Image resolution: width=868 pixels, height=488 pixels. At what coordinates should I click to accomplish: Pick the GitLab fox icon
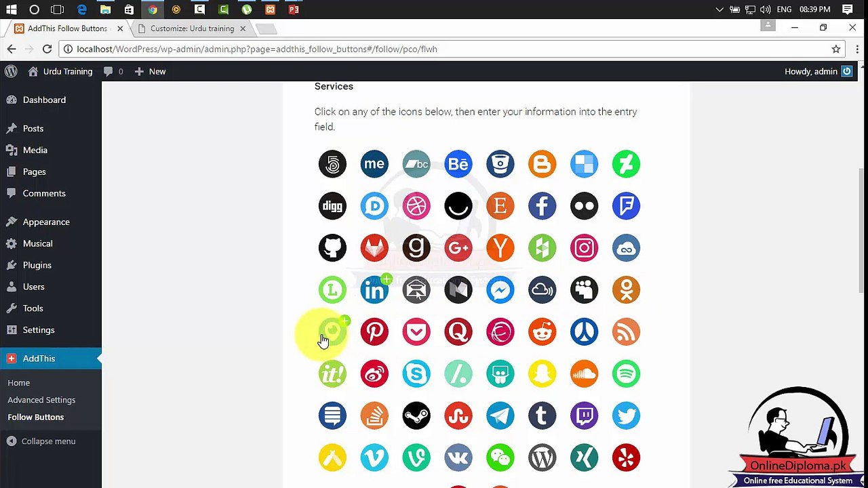point(374,248)
